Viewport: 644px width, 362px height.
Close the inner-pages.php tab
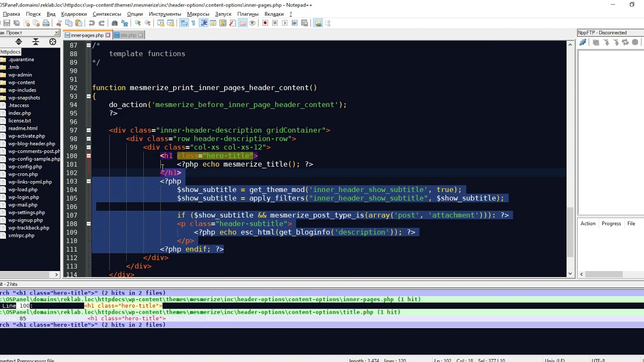pyautogui.click(x=108, y=35)
